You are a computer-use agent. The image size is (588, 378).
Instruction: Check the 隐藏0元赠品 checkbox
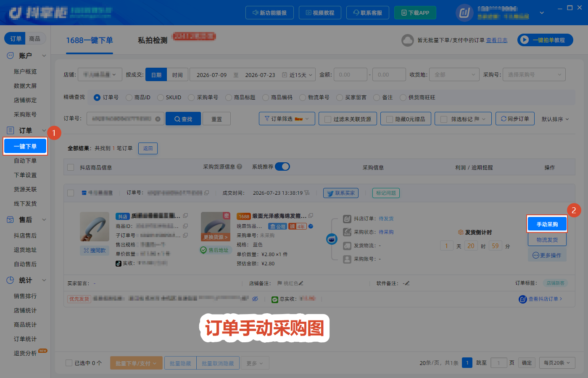[390, 119]
